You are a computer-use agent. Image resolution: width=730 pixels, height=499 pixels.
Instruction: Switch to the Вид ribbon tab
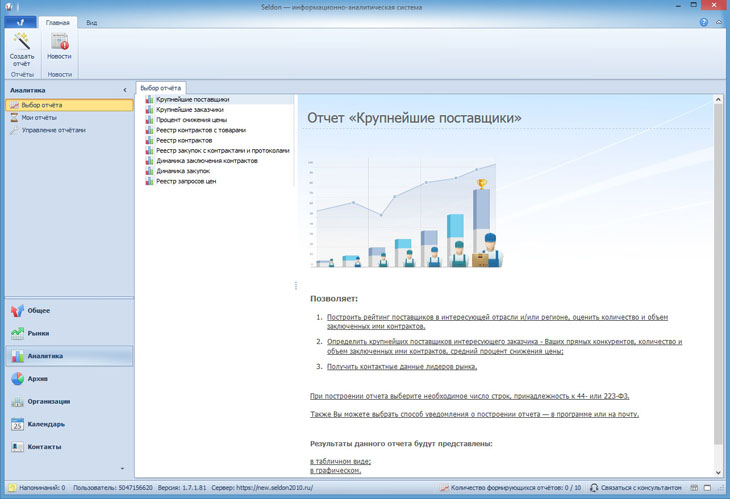pos(91,21)
